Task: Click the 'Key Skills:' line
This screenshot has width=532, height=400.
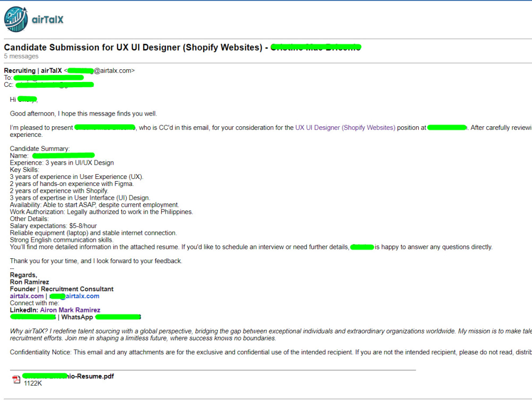Action: click(24, 170)
